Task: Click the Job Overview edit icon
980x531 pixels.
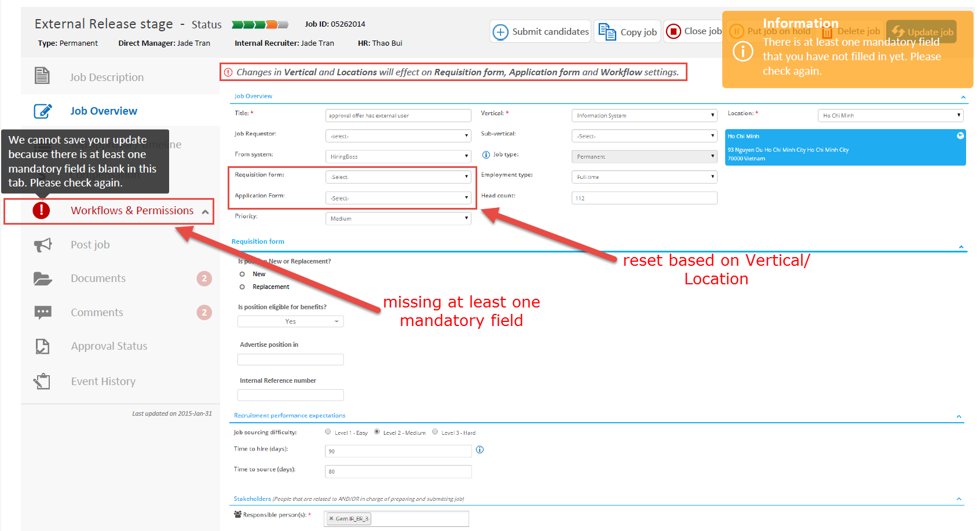Action: tap(43, 111)
